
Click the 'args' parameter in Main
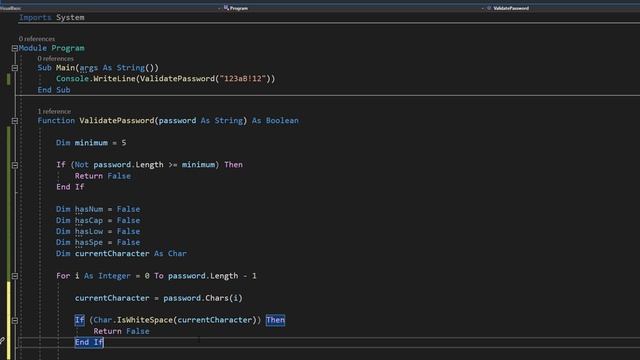tap(89, 68)
